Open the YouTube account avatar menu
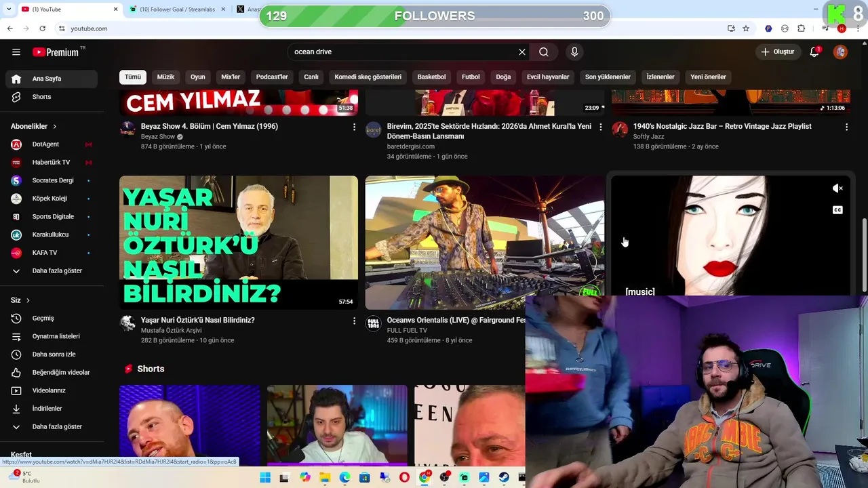 (840, 52)
